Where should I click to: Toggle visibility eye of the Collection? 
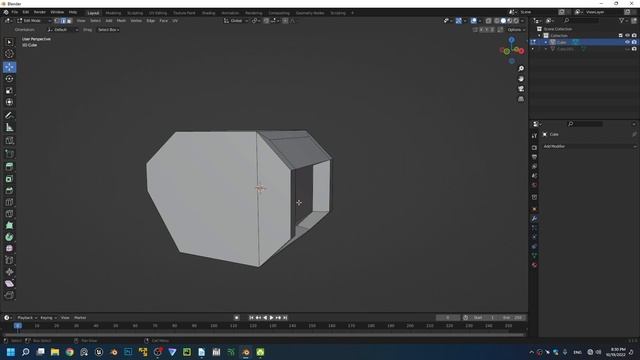click(627, 36)
